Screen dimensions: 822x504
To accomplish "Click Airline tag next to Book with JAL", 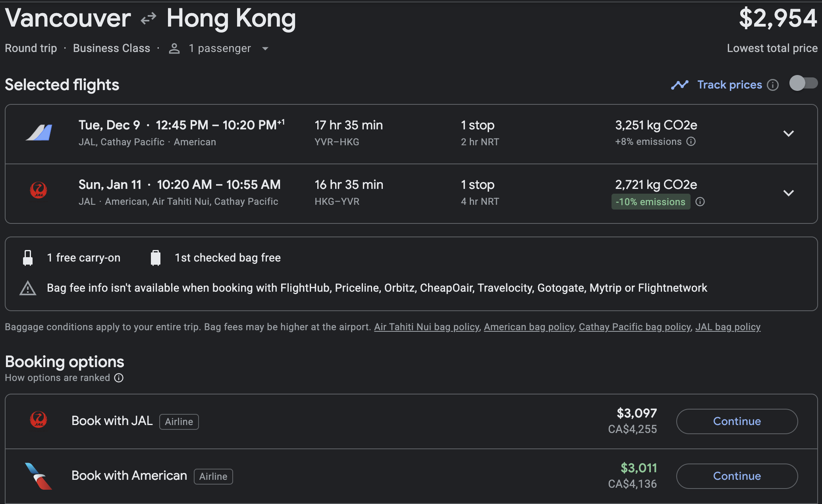I will point(179,422).
